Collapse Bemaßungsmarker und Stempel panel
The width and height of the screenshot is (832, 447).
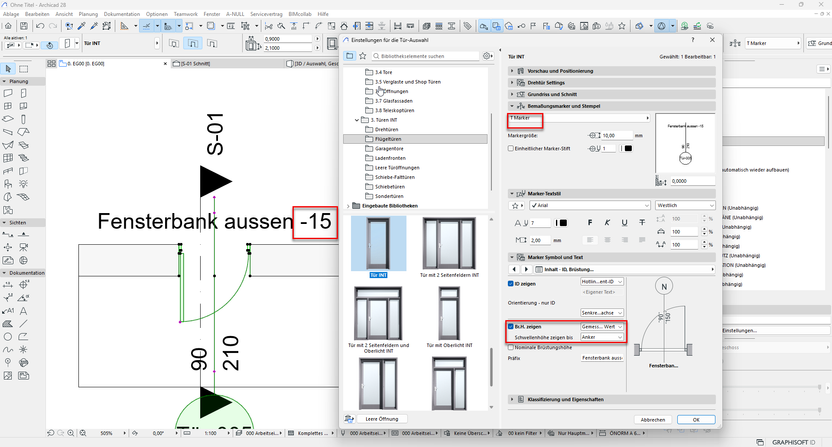pyautogui.click(x=612, y=106)
